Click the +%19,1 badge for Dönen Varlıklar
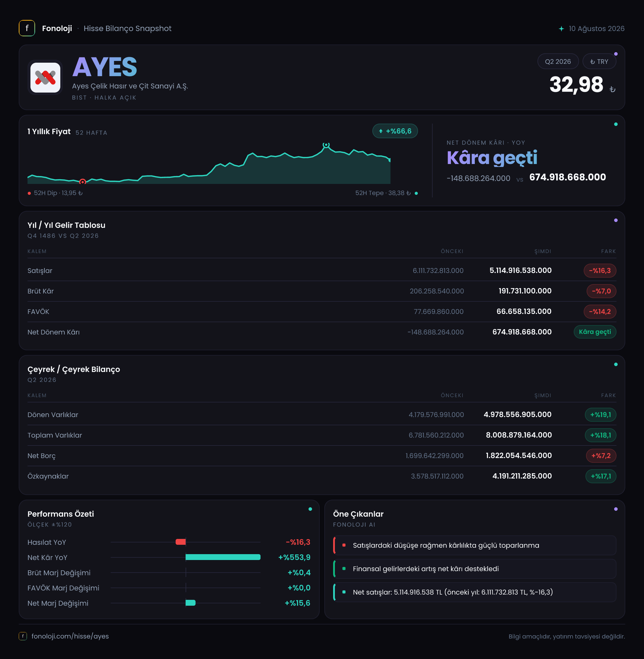Viewport: 644px width, 659px height. 600,415
